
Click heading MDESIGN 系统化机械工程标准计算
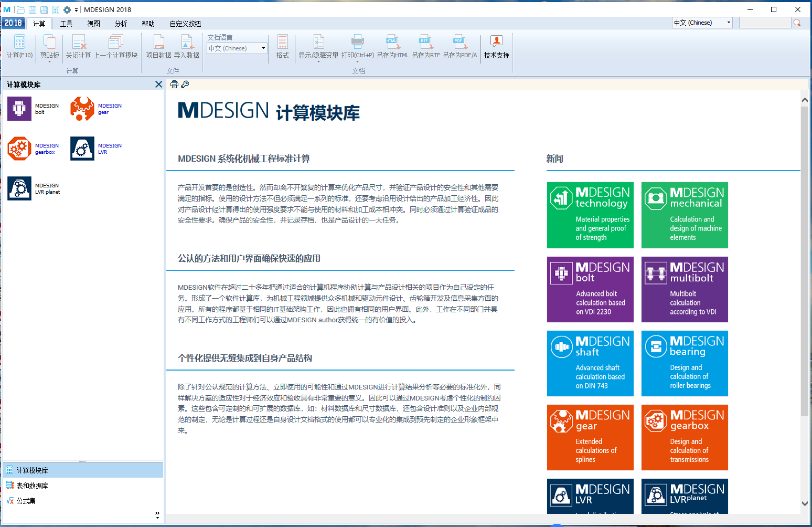[x=244, y=159]
